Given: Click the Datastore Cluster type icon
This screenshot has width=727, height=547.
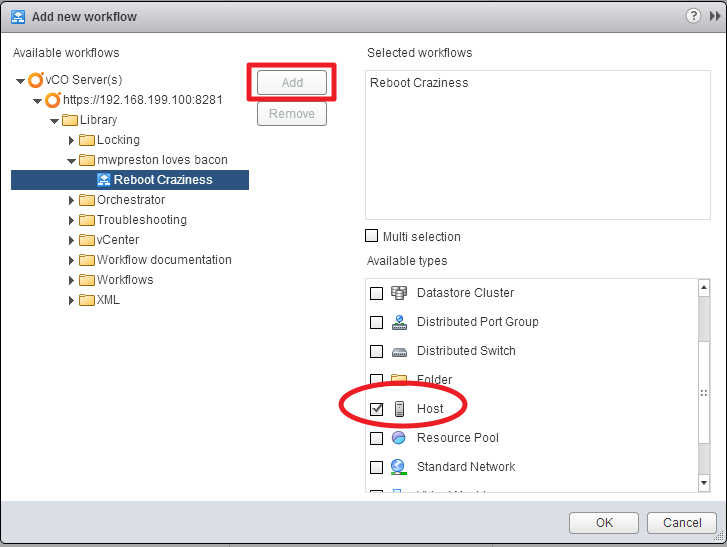Looking at the screenshot, I should 399,293.
